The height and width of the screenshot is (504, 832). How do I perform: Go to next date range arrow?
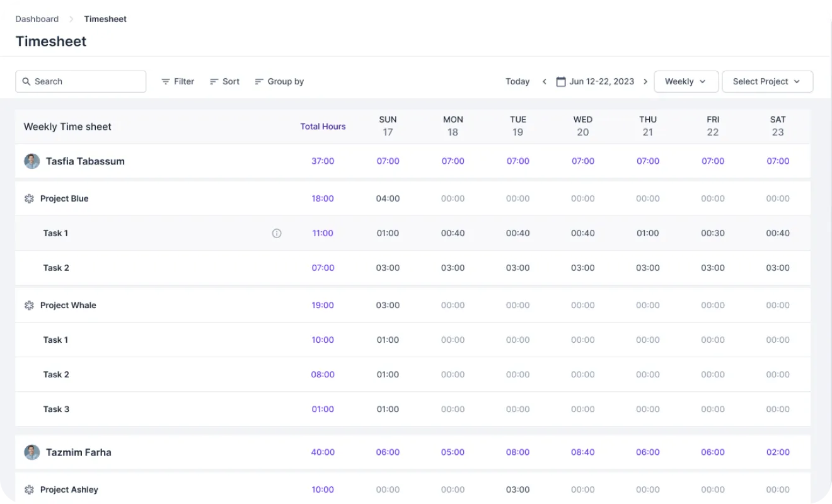pos(645,81)
